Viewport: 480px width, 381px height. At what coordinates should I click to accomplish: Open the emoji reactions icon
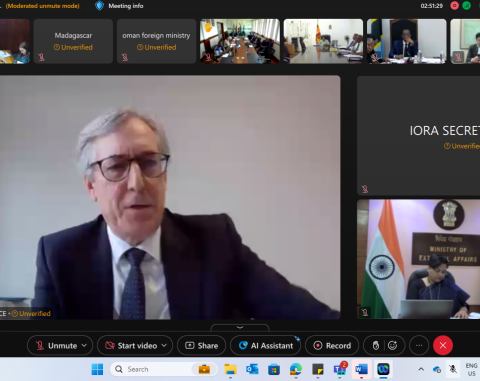point(393,345)
